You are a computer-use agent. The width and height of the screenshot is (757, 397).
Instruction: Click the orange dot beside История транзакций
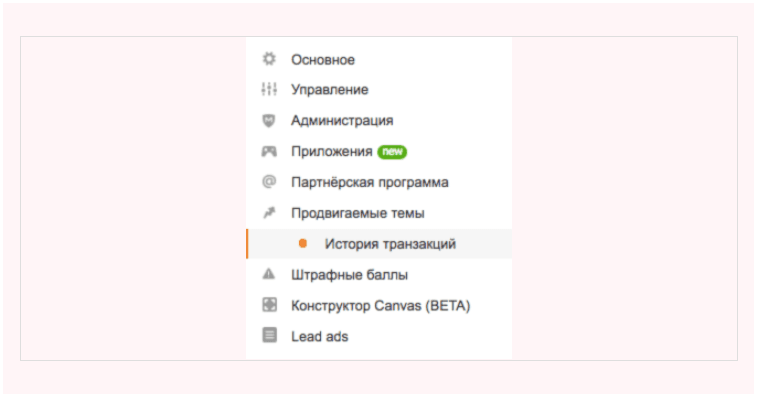pyautogui.click(x=303, y=243)
